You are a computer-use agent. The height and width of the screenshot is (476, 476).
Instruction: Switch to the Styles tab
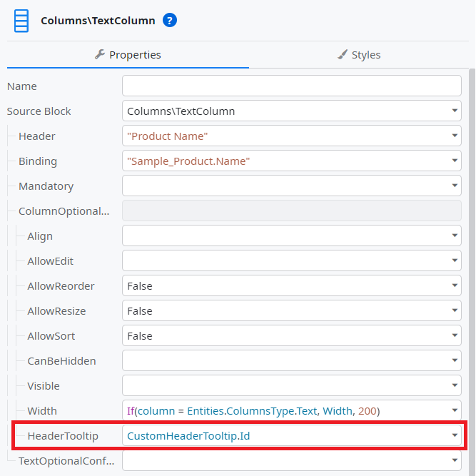(359, 55)
